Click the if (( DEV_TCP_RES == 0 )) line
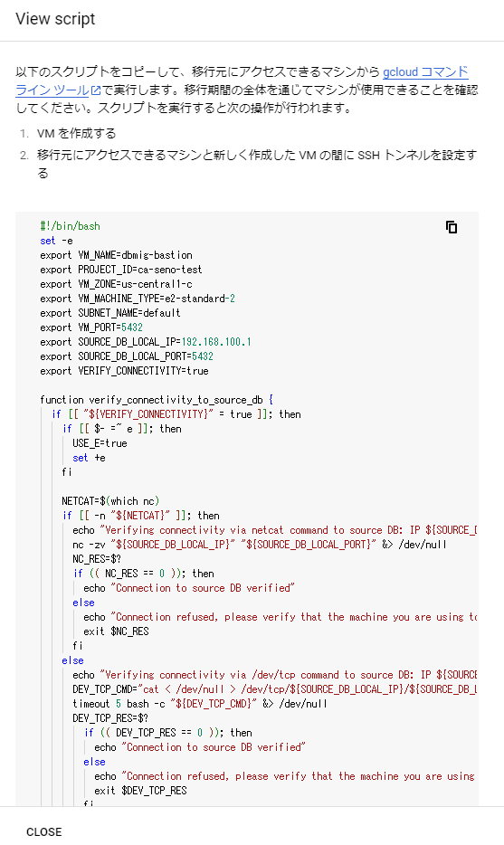Image resolution: width=504 pixels, height=845 pixels. coord(167,733)
